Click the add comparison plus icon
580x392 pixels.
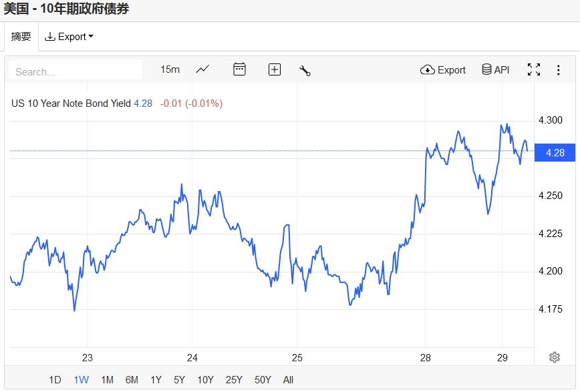click(275, 69)
